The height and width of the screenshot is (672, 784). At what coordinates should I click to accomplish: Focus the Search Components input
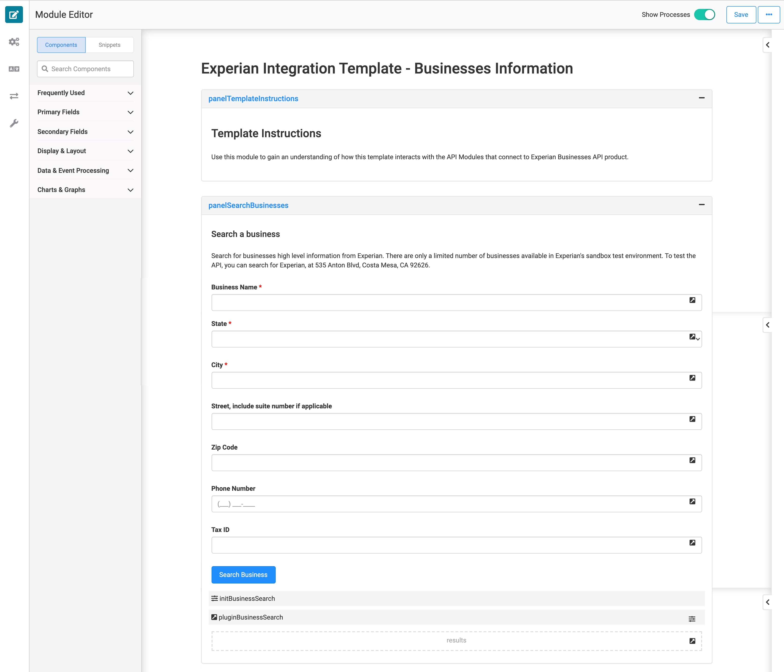(x=85, y=69)
